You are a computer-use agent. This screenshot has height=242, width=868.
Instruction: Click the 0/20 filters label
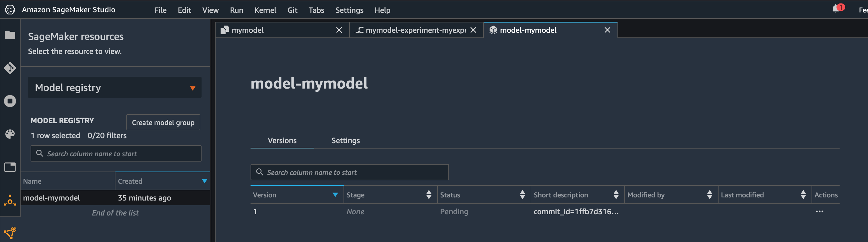(x=107, y=135)
